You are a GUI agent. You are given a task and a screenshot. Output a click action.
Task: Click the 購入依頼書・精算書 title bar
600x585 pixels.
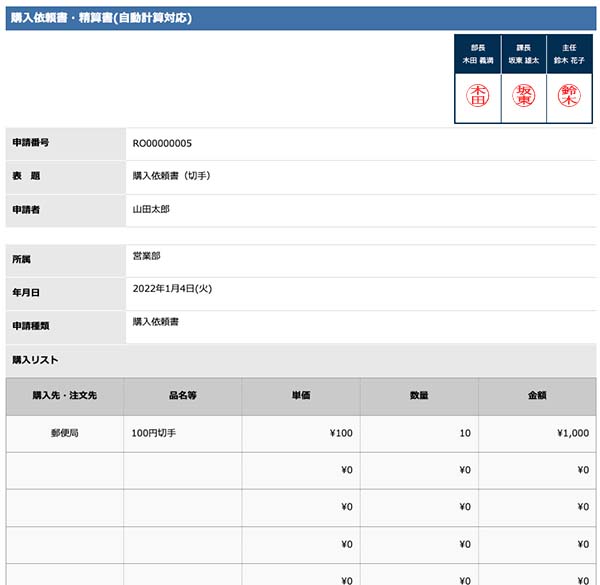tap(301, 18)
